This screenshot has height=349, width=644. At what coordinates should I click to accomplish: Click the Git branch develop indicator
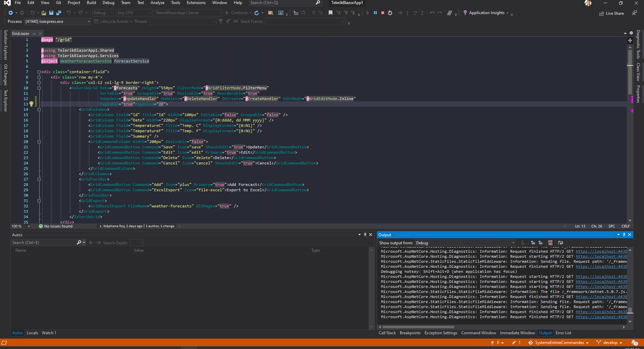click(609, 343)
